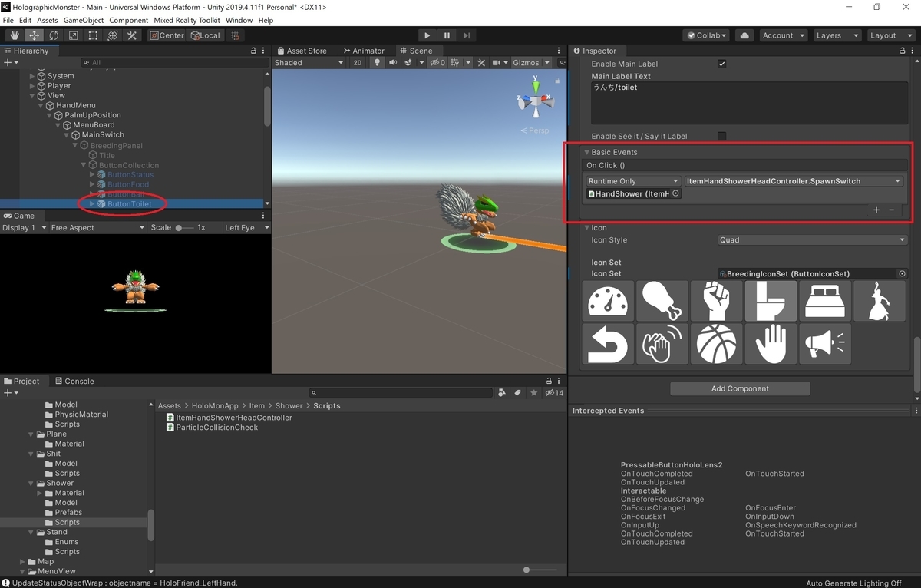This screenshot has width=921, height=588.
Task: Open the Layout dropdown
Action: 890,35
